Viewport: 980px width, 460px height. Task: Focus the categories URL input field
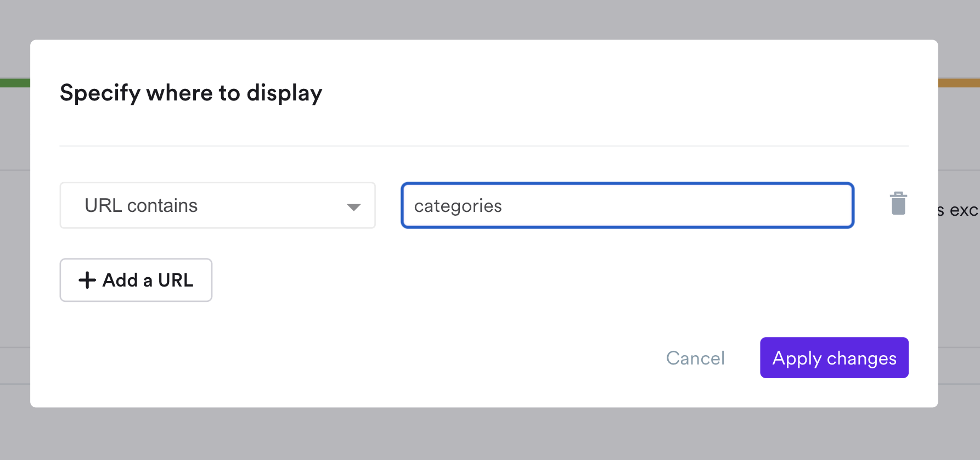coord(627,205)
